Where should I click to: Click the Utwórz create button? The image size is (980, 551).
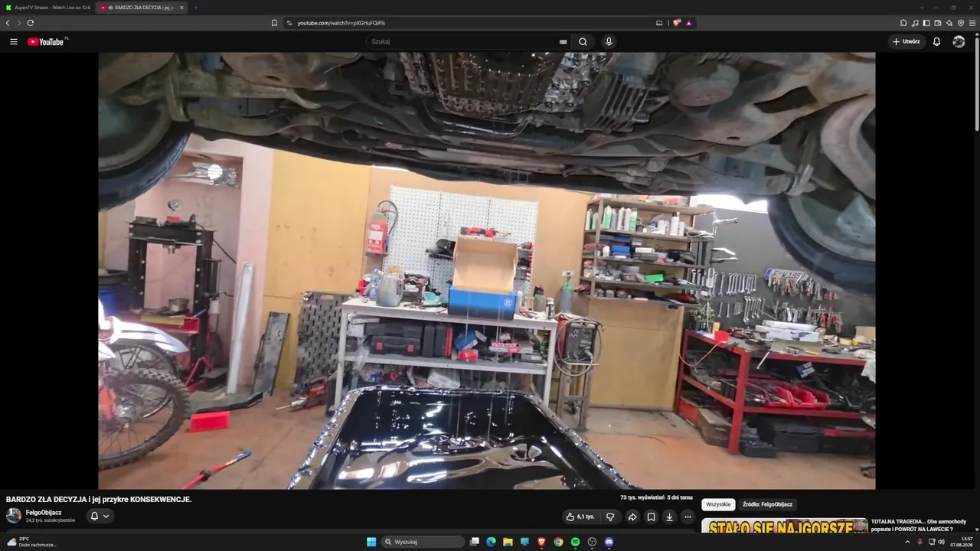[906, 42]
